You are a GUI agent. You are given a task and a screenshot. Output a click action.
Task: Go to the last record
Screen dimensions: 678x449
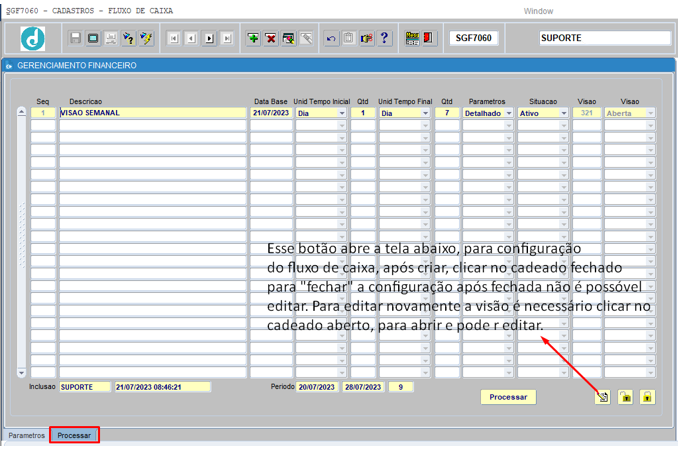(227, 38)
